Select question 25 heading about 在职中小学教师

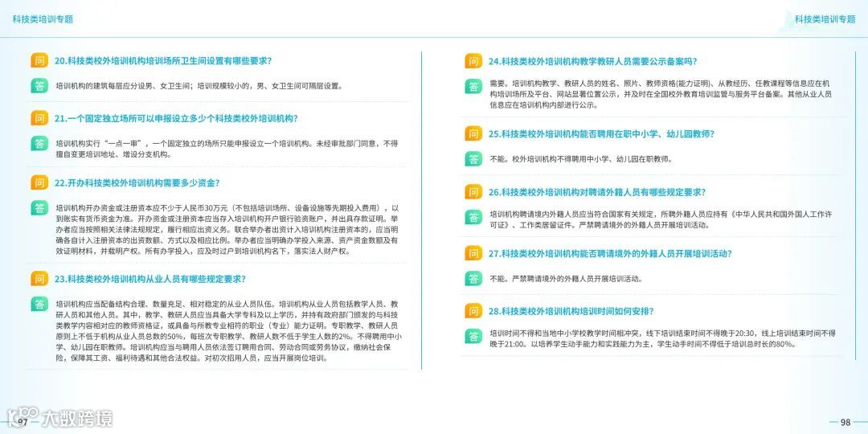[602, 134]
